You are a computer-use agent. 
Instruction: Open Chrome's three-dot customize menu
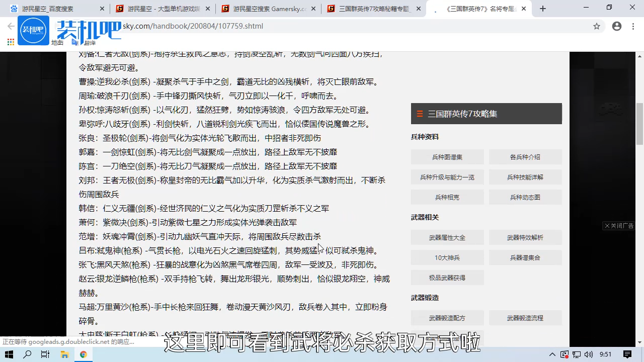[x=633, y=26]
